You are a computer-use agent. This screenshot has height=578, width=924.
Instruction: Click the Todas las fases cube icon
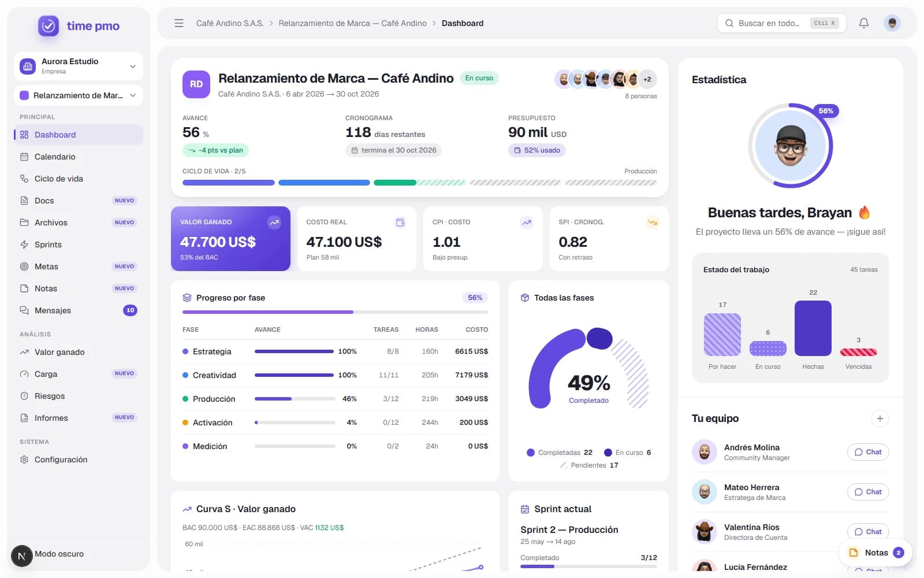coord(525,298)
